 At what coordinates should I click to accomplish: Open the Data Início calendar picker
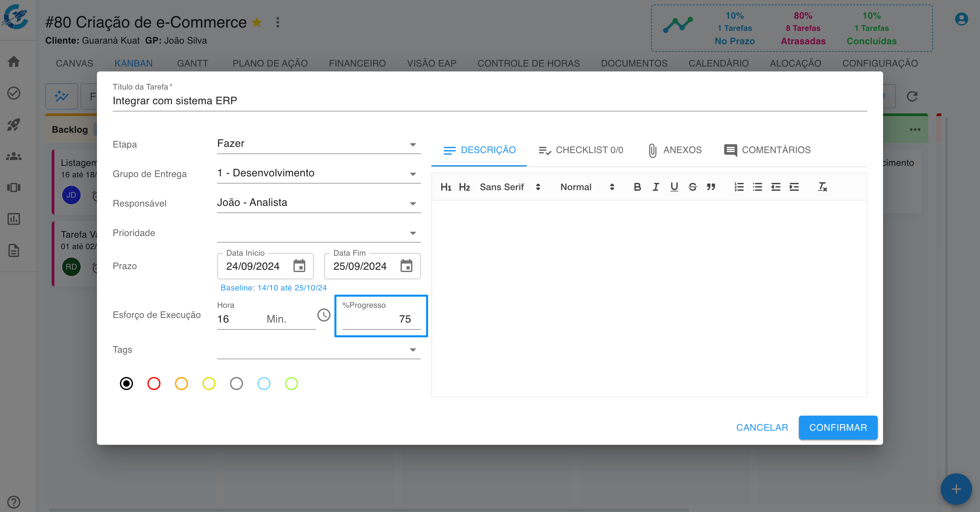(299, 266)
